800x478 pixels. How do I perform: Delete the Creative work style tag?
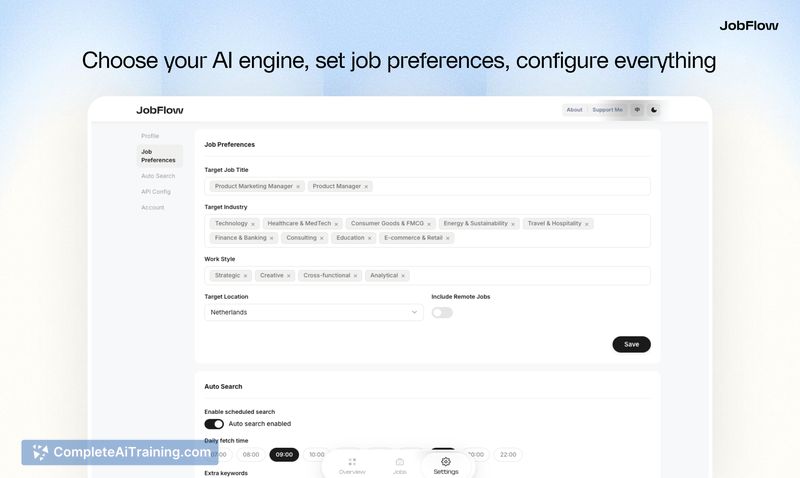(289, 276)
